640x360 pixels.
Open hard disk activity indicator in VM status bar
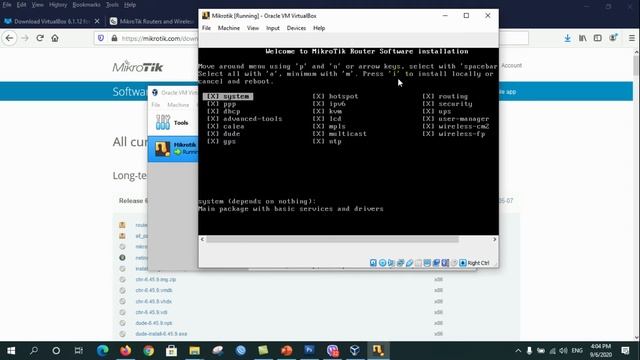pyautogui.click(x=373, y=263)
